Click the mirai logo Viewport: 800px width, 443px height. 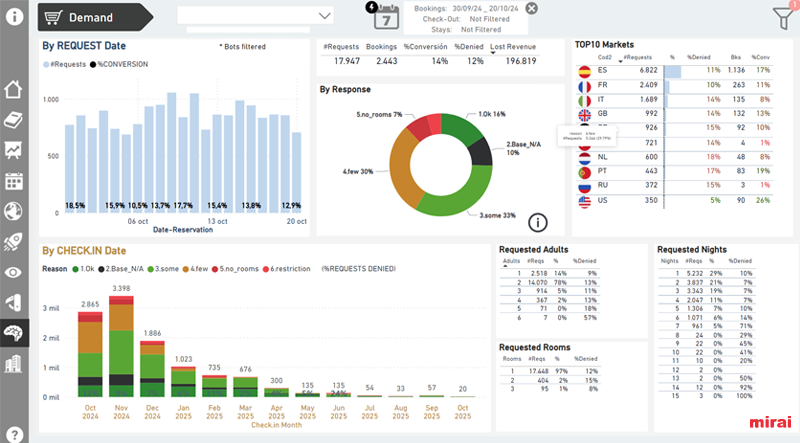770,422
